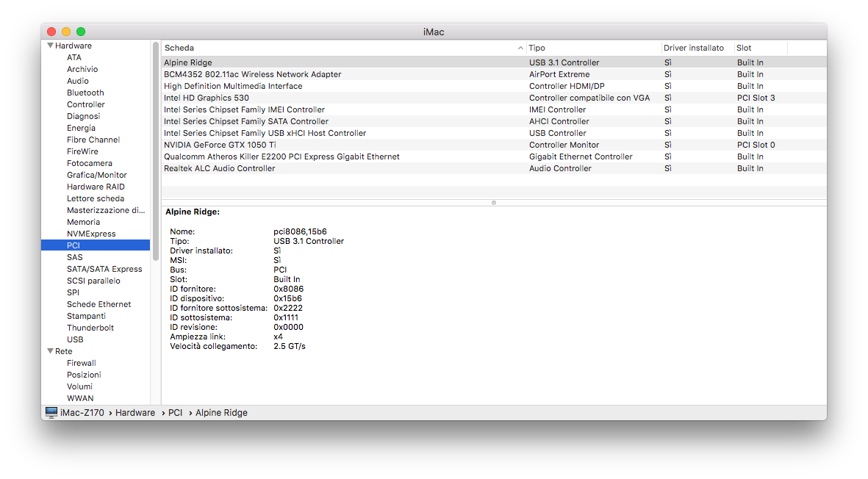Image resolution: width=868 pixels, height=479 pixels.
Task: Show Grafica/Monitor information
Action: point(97,175)
